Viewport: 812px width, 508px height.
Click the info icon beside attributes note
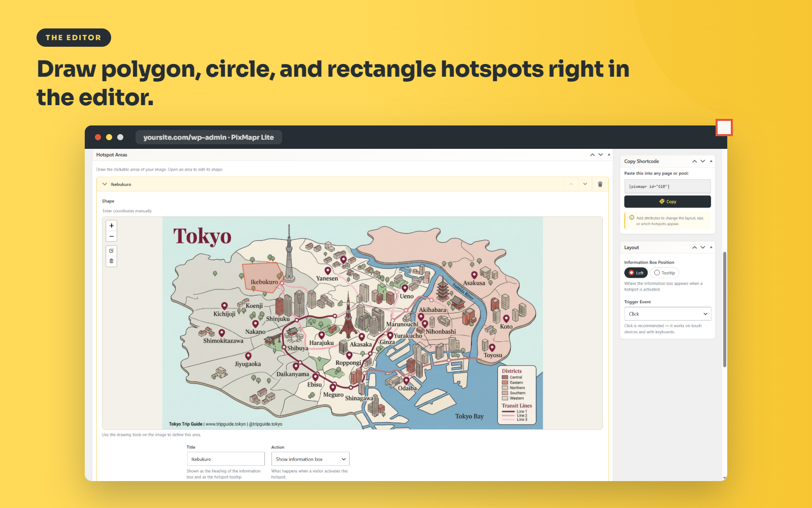tap(632, 217)
